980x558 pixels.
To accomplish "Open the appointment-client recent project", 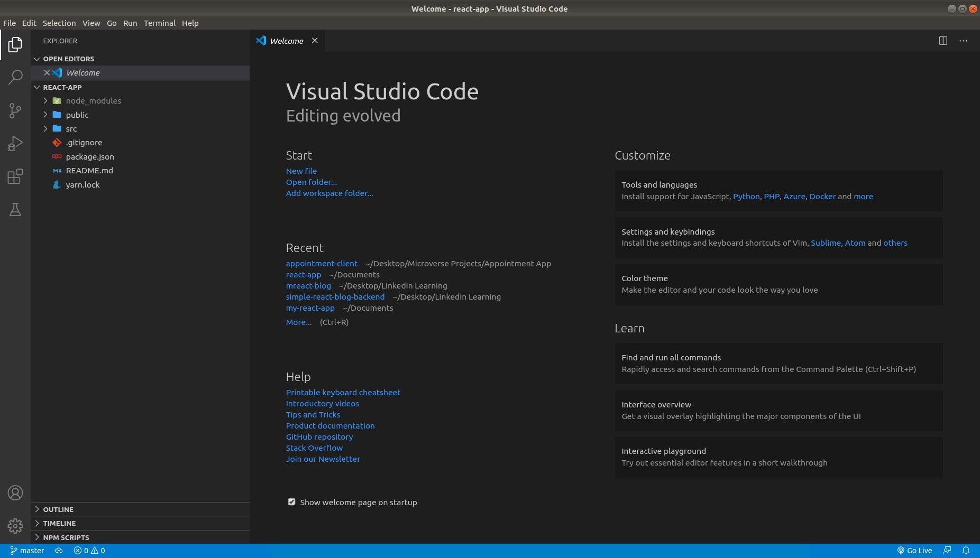I will click(322, 264).
